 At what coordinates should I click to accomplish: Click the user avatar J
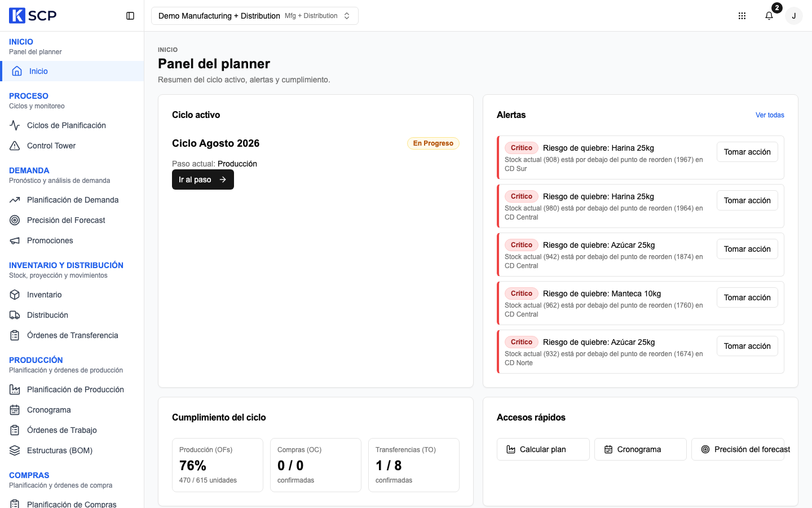click(794, 16)
